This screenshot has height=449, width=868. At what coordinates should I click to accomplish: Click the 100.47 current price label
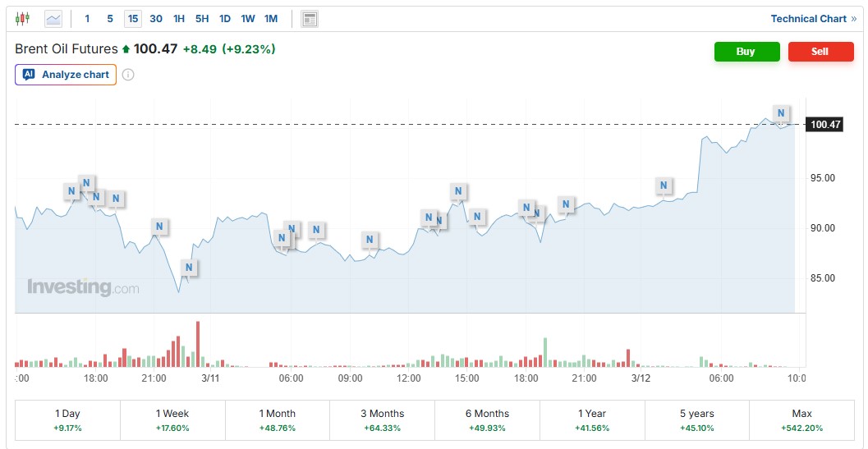click(x=824, y=125)
